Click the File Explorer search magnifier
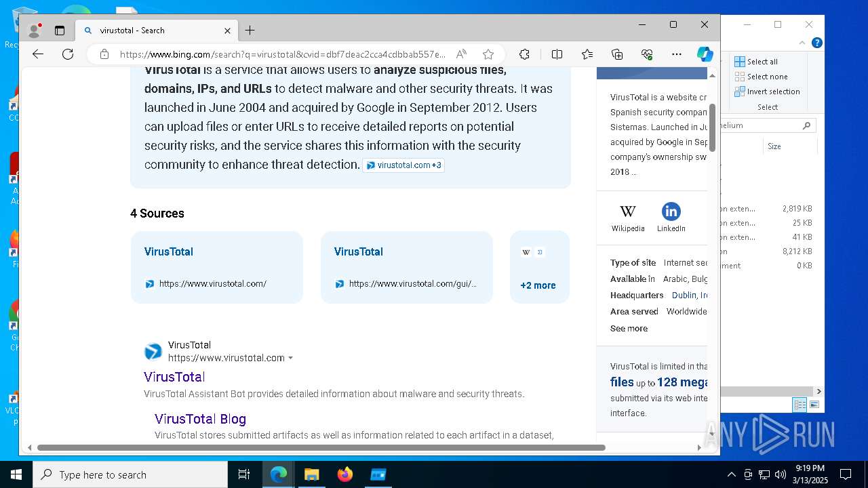The height and width of the screenshot is (488, 868). 806,125
